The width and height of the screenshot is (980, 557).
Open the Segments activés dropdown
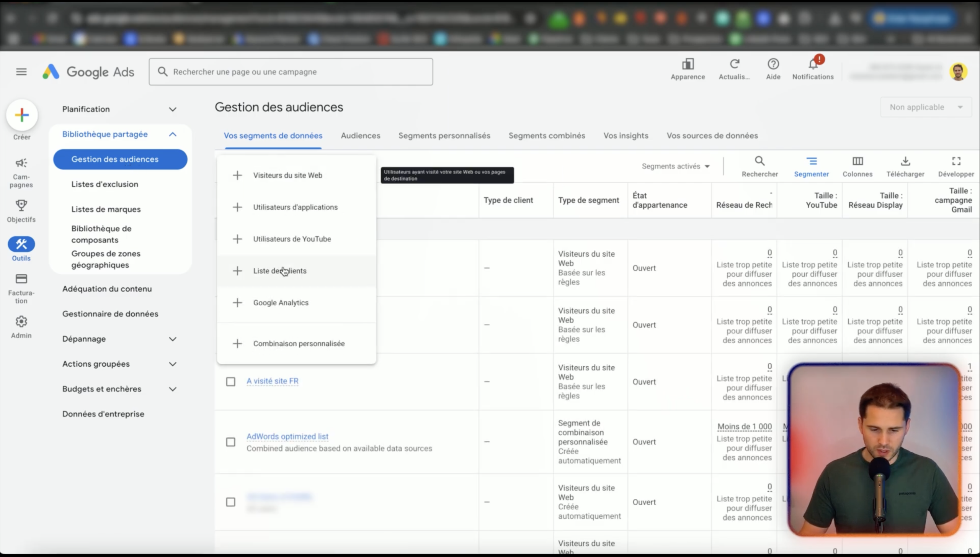pos(676,166)
